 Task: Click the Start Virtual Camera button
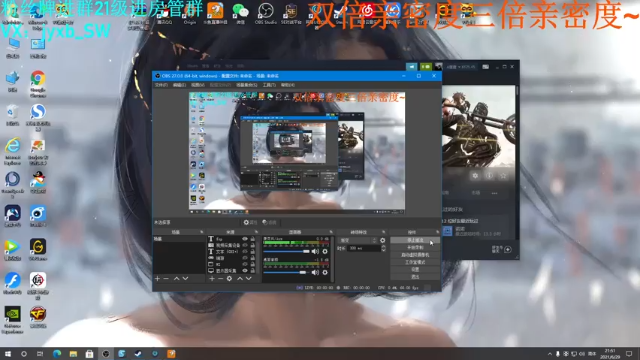(x=415, y=255)
